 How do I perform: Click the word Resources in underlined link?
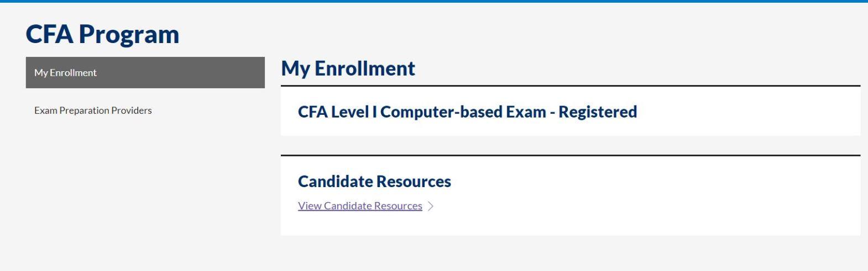pos(398,206)
